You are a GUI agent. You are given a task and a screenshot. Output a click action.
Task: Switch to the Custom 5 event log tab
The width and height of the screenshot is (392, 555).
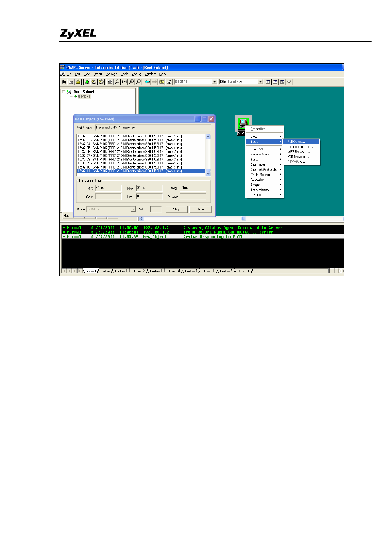[x=191, y=271]
